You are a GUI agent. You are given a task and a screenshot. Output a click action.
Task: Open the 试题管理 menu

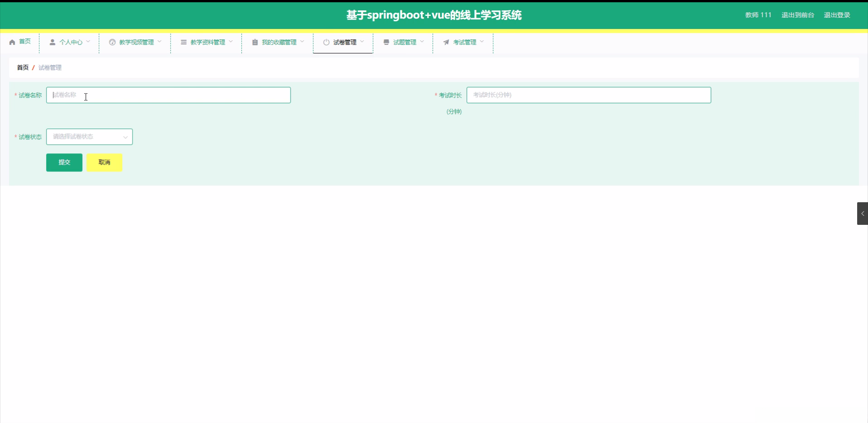tap(404, 42)
